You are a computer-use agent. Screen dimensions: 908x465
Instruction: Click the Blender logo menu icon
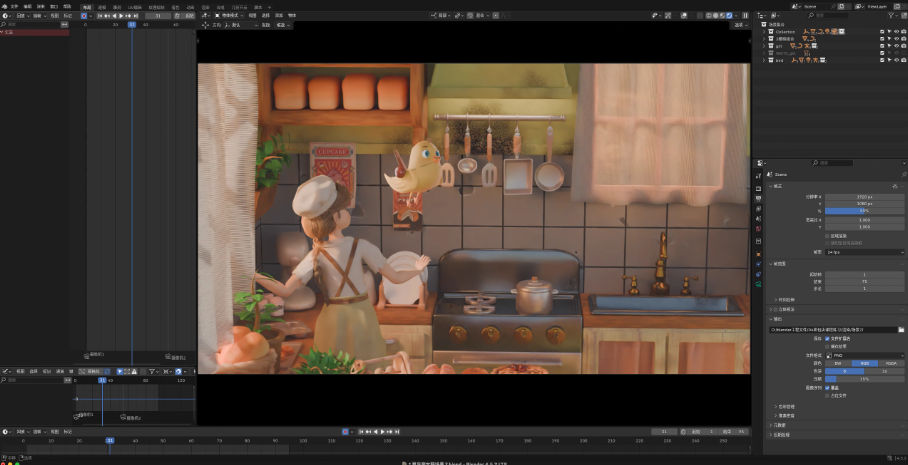4,6
